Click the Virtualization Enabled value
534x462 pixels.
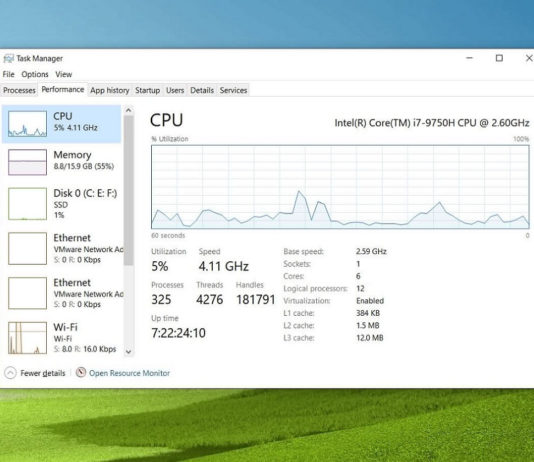tap(370, 301)
